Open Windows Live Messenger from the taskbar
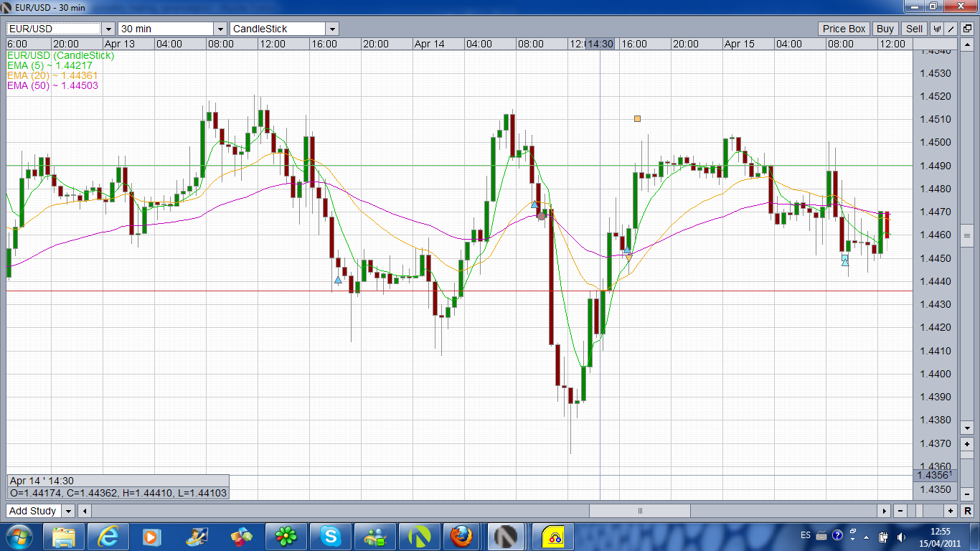The image size is (980, 551). 375,536
